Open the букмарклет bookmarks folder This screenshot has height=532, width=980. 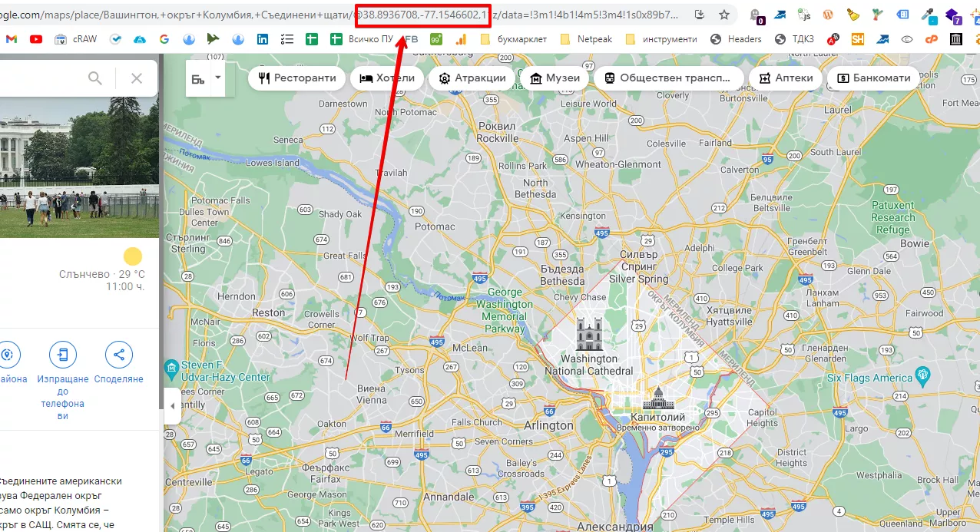(x=514, y=39)
